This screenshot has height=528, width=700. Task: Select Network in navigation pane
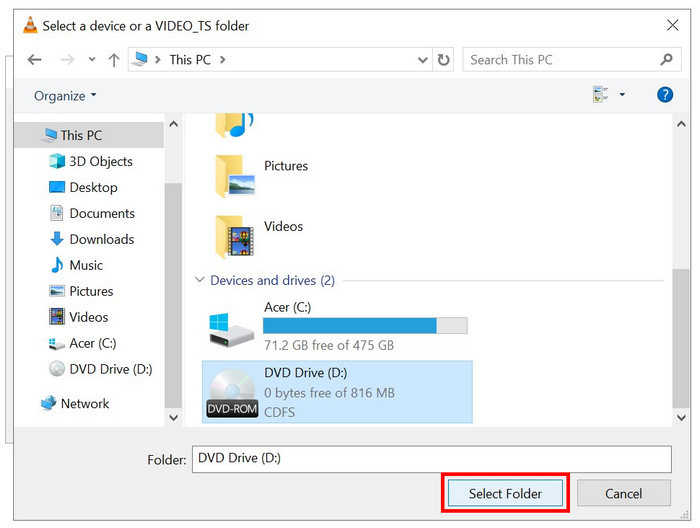pos(84,403)
